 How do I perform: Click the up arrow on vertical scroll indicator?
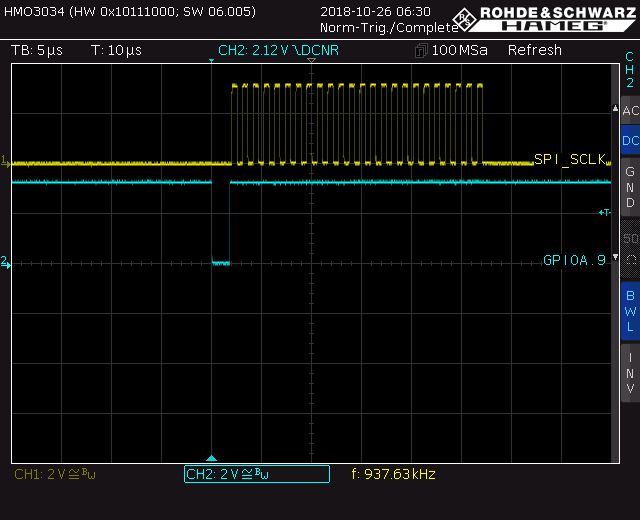click(x=616, y=108)
